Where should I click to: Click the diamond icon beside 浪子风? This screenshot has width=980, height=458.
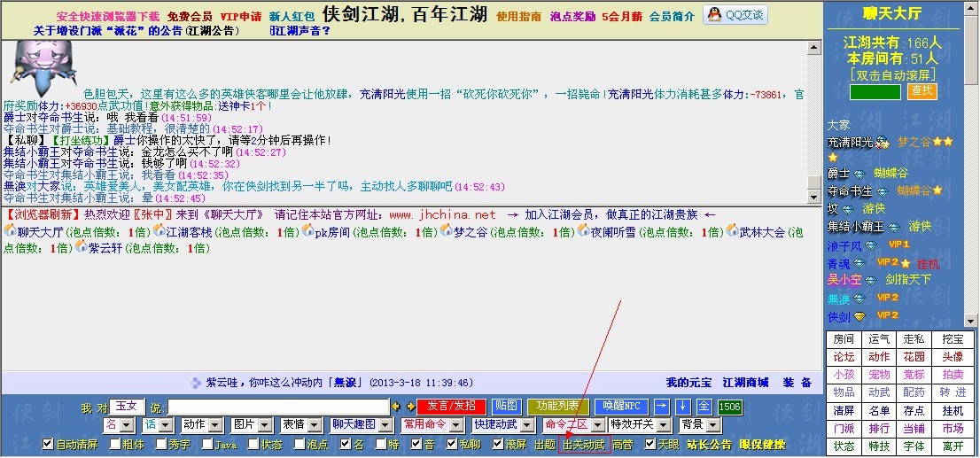point(871,246)
